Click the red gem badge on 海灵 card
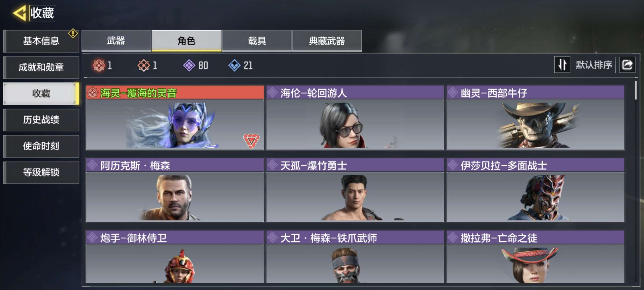The height and width of the screenshot is (290, 644). pyautogui.click(x=251, y=141)
